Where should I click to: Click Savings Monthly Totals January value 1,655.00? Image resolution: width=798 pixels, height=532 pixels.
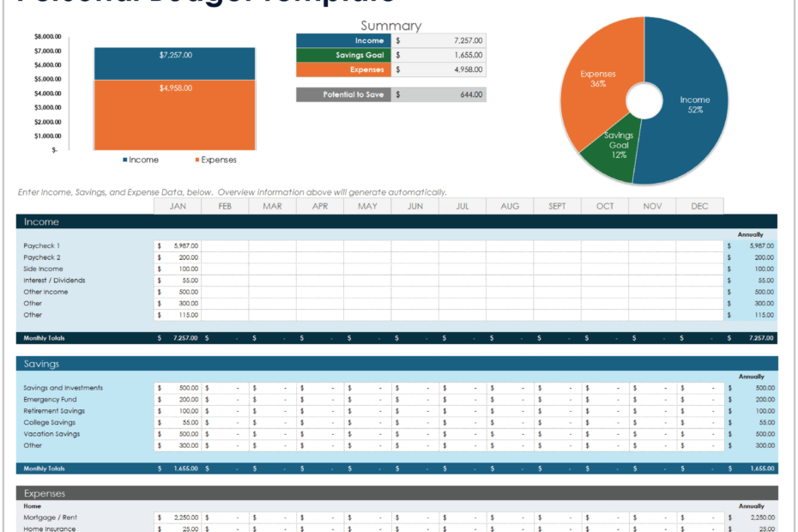(178, 469)
